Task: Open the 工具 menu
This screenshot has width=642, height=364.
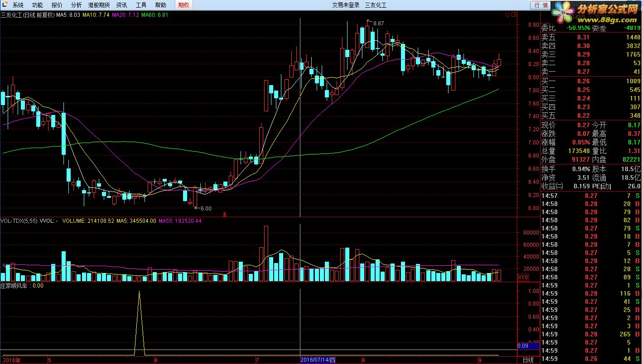Action: point(141,5)
